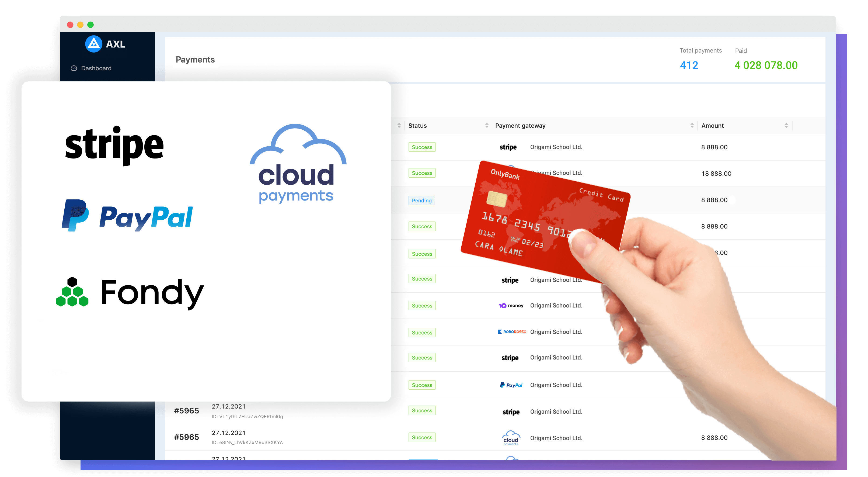Click the YooMoney gateway logo

pyautogui.click(x=511, y=305)
